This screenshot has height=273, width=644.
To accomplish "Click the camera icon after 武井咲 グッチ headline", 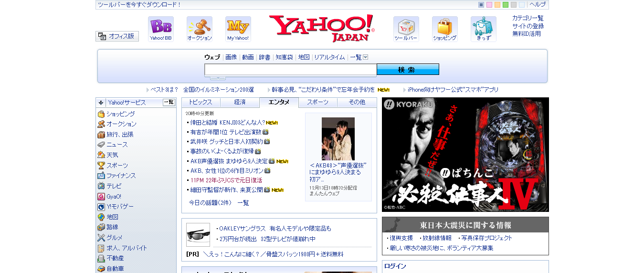I will pos(267,142).
